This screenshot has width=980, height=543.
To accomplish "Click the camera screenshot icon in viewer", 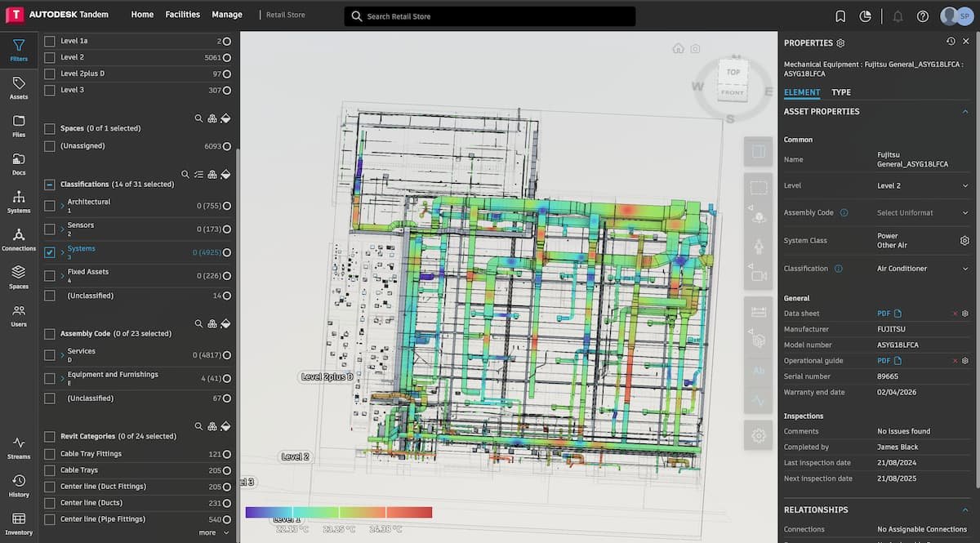I will (x=695, y=48).
